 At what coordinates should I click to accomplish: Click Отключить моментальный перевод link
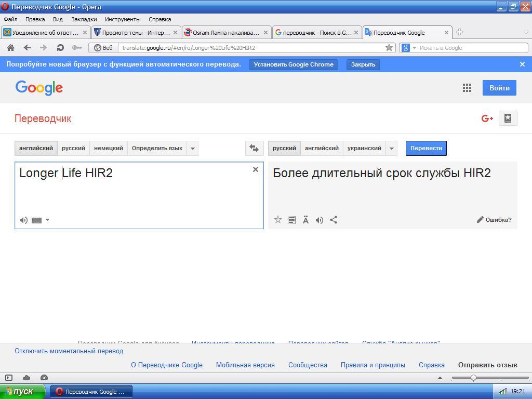pos(69,351)
